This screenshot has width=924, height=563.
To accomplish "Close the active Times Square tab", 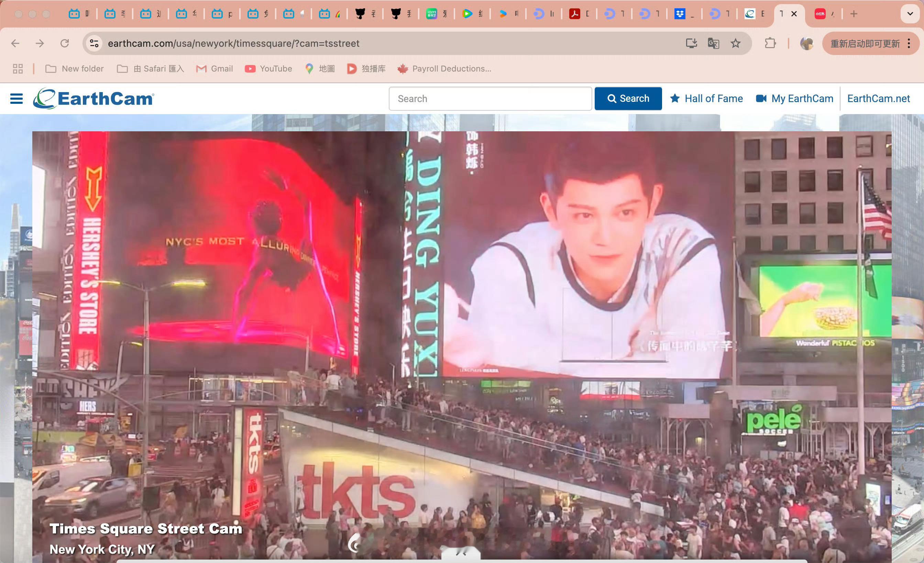I will click(794, 14).
